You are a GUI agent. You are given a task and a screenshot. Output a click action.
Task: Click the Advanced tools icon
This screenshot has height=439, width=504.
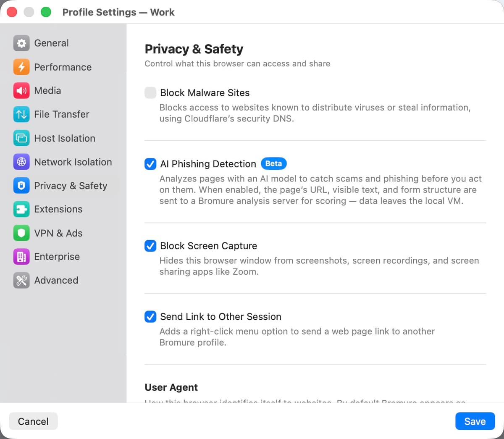(x=21, y=280)
